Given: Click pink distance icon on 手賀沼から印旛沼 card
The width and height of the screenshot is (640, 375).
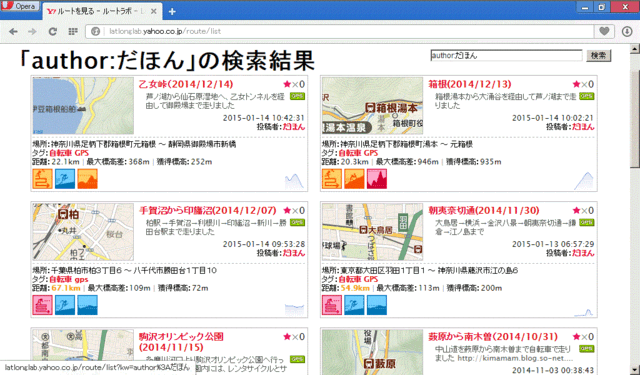Looking at the screenshot, I should tap(42, 305).
